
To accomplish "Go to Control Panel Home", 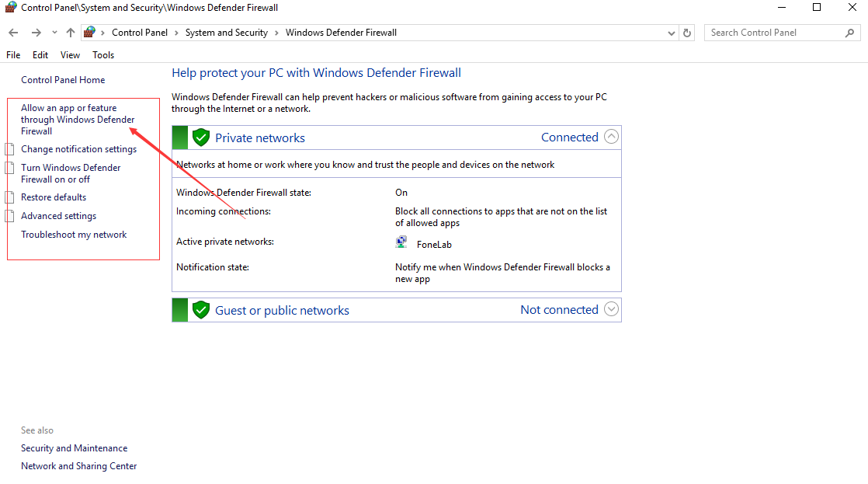I will [63, 80].
